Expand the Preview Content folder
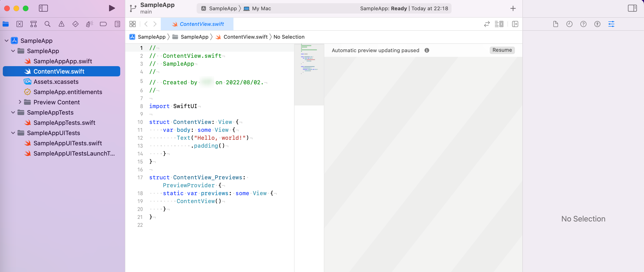Screen dimensions: 644x272 [20, 102]
